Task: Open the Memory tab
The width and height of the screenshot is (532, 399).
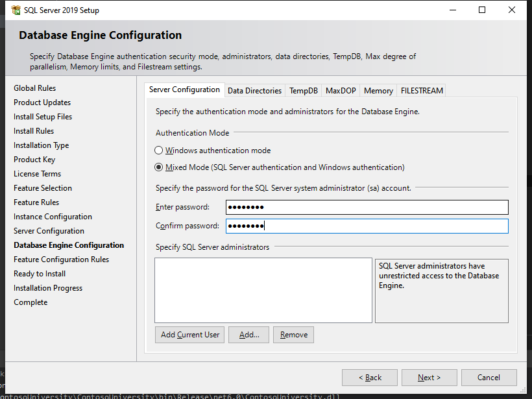Action: tap(378, 91)
